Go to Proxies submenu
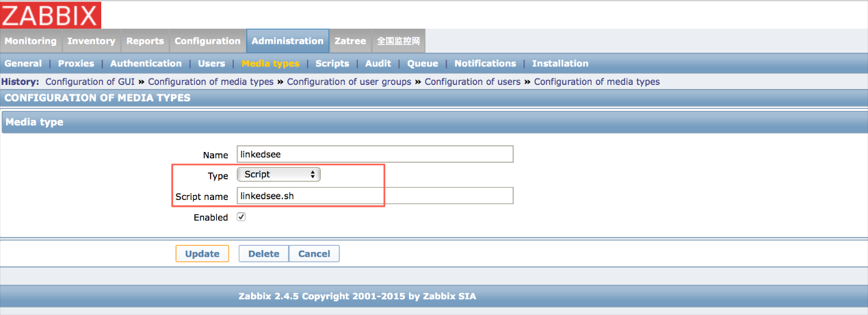This screenshot has width=868, height=315. 76,64
